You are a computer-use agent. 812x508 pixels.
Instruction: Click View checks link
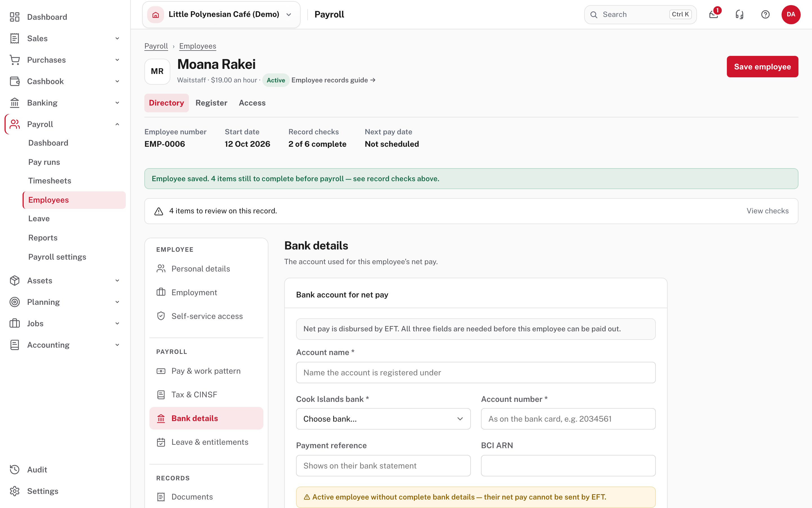pyautogui.click(x=767, y=211)
